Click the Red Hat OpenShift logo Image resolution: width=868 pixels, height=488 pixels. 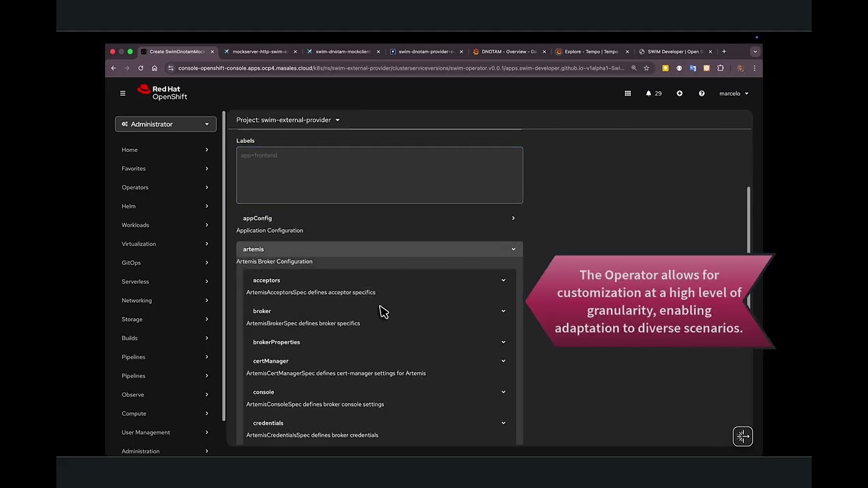click(x=162, y=93)
